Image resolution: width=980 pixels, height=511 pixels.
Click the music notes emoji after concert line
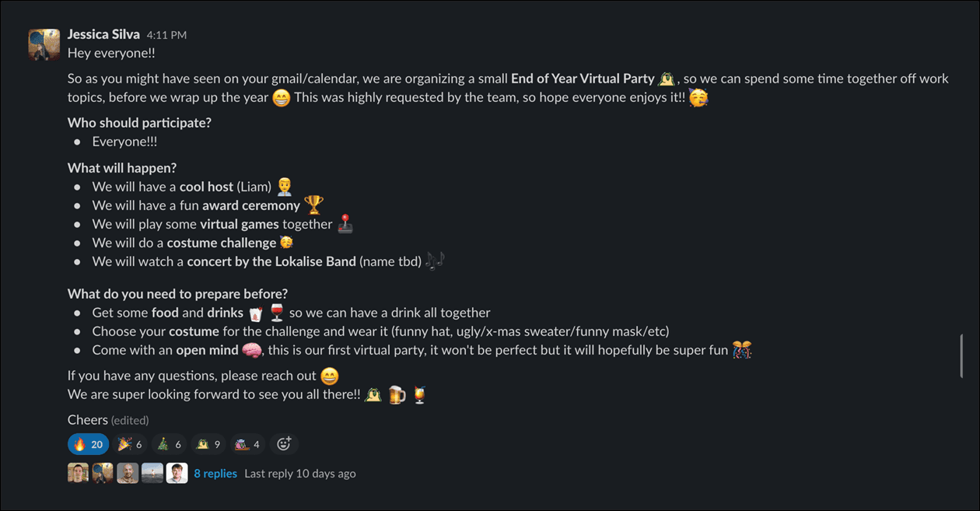pyautogui.click(x=435, y=261)
